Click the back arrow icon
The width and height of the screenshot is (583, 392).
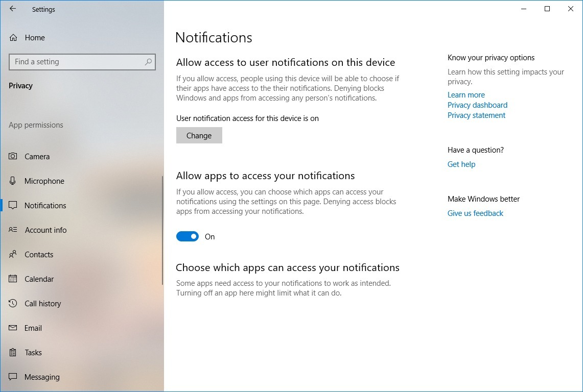point(13,9)
